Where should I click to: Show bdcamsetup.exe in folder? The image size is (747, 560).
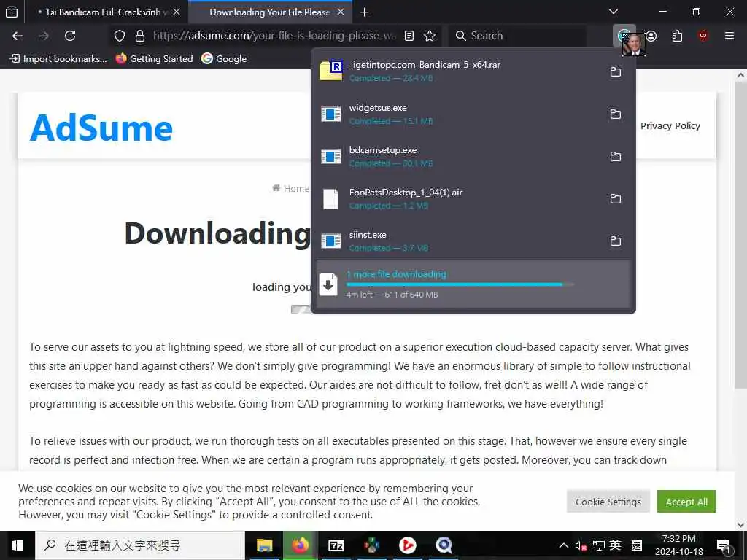pyautogui.click(x=616, y=157)
